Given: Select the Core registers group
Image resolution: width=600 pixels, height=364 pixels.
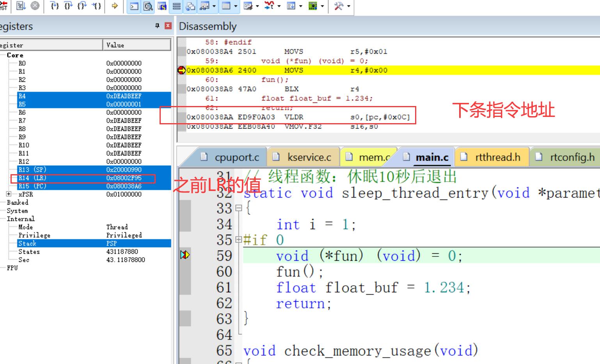Looking at the screenshot, I should pos(15,55).
